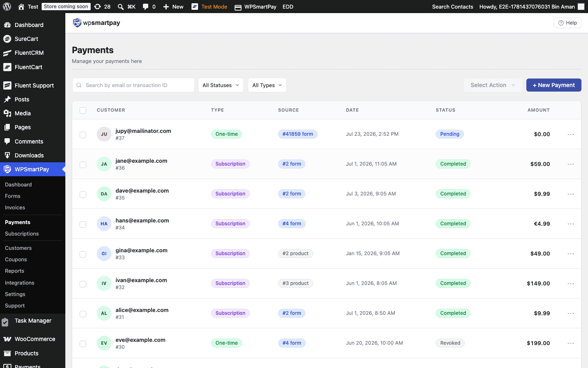Click the Help button

(568, 23)
